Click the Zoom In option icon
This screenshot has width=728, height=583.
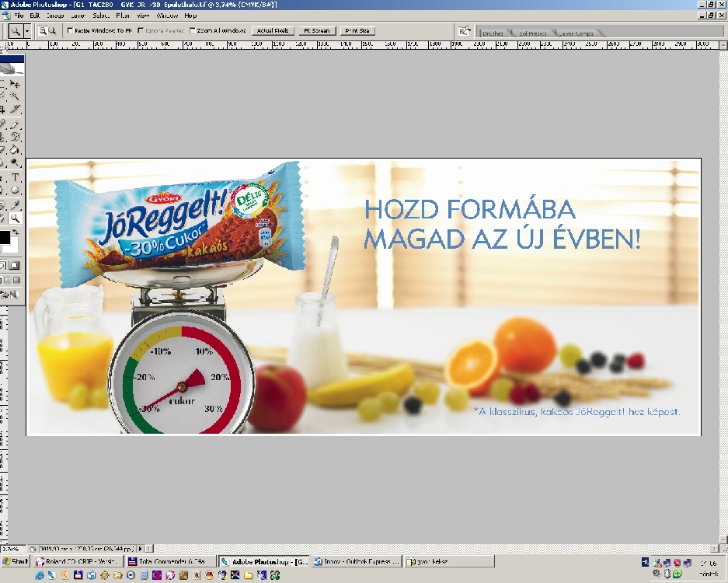click(42, 31)
